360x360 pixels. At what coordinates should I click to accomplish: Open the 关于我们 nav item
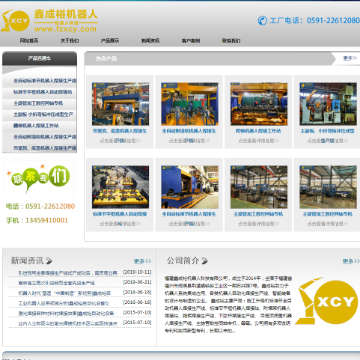69,41
